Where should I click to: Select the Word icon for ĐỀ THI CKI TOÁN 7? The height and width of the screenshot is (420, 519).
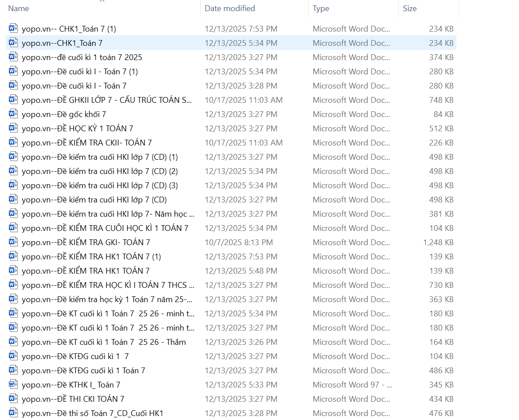pos(13,399)
